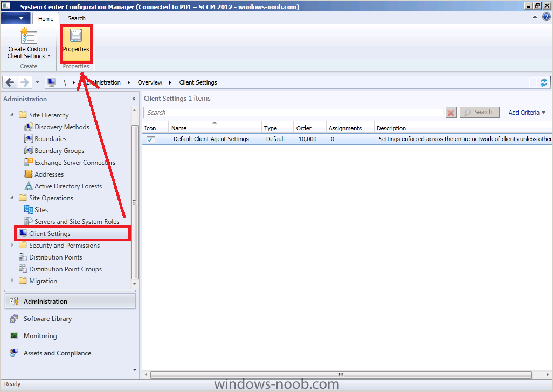This screenshot has height=392, width=553.
Task: Click the Distribution Point Groups icon
Action: 23,269
